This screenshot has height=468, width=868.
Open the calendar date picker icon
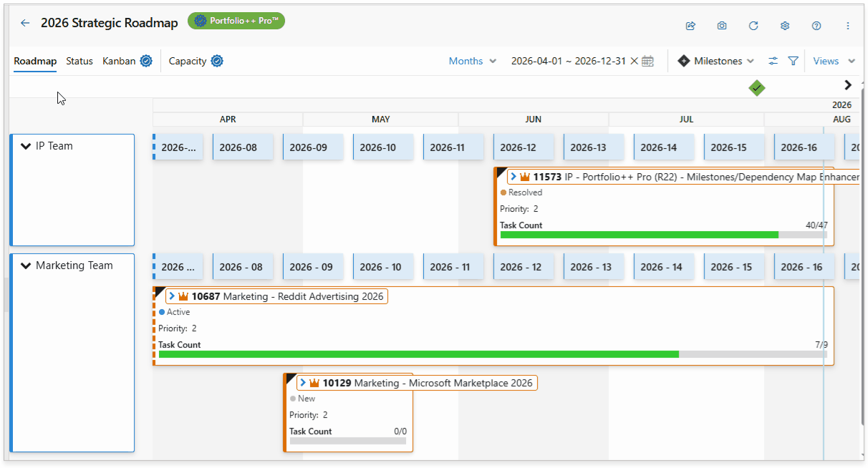pos(647,61)
